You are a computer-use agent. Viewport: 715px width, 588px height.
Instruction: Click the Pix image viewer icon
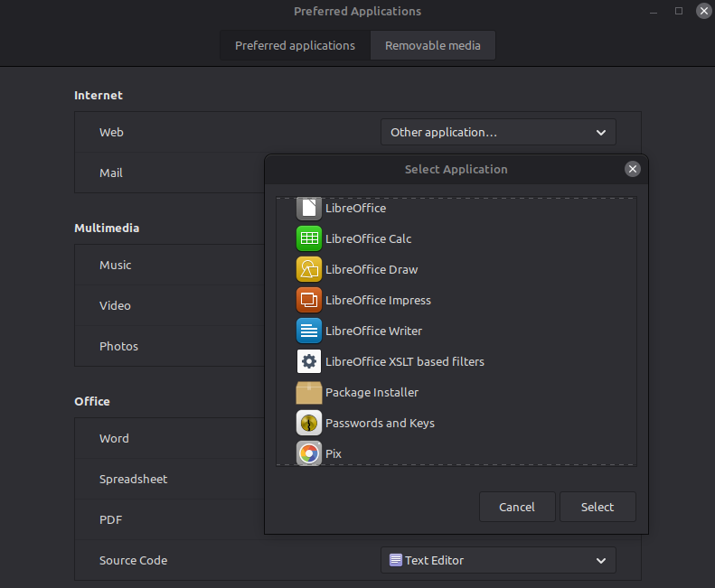pos(309,453)
